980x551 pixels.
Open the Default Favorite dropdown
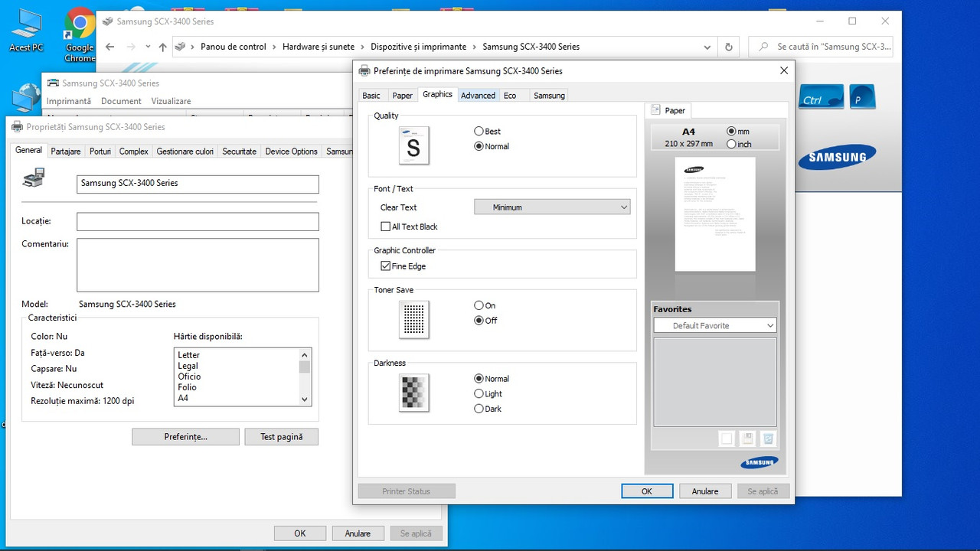click(x=715, y=325)
